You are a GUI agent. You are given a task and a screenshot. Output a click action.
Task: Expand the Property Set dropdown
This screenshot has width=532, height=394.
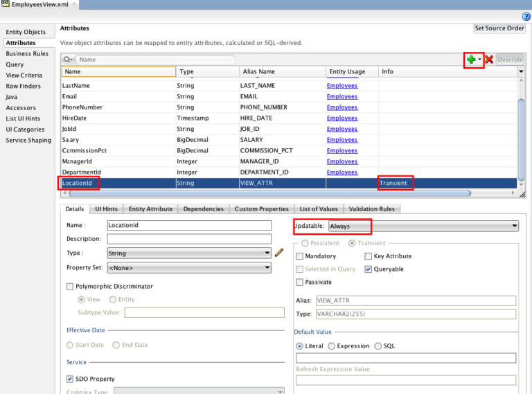coord(188,267)
